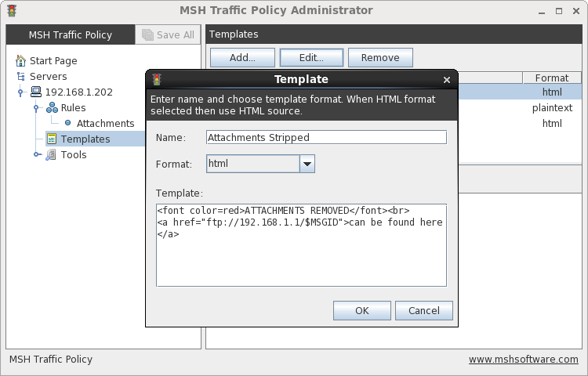Click the Add... templates button

(242, 58)
